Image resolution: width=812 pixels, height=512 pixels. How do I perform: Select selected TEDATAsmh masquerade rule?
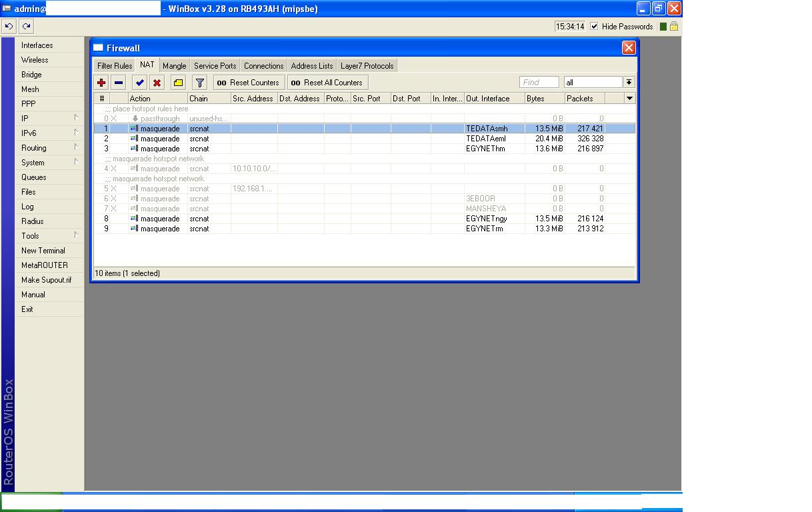pos(365,129)
